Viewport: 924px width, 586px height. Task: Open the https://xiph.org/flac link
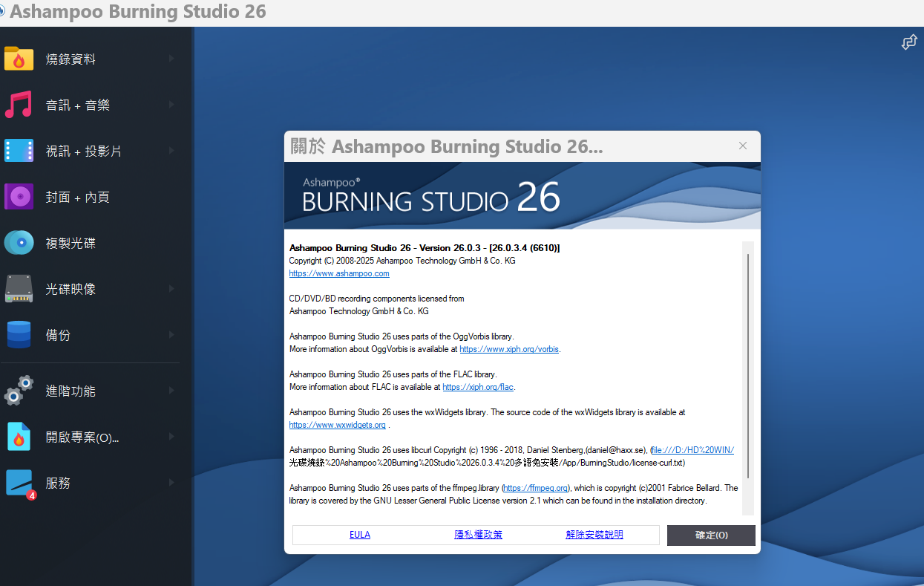(x=478, y=387)
